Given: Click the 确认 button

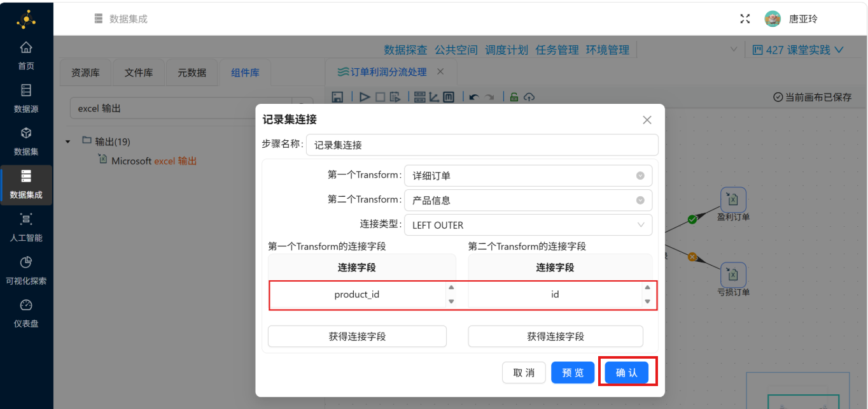Looking at the screenshot, I should 627,373.
